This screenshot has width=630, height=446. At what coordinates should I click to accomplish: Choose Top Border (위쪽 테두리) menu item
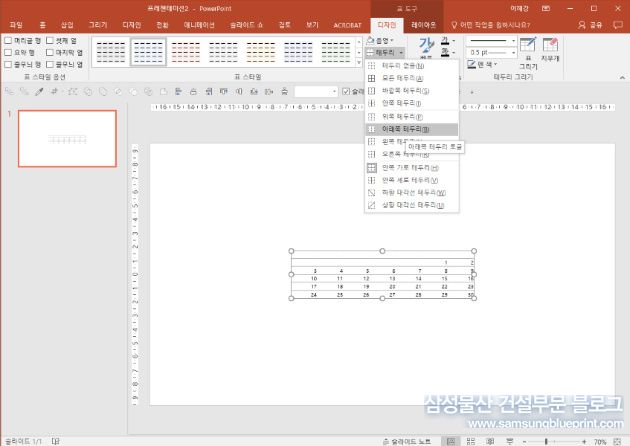point(411,117)
